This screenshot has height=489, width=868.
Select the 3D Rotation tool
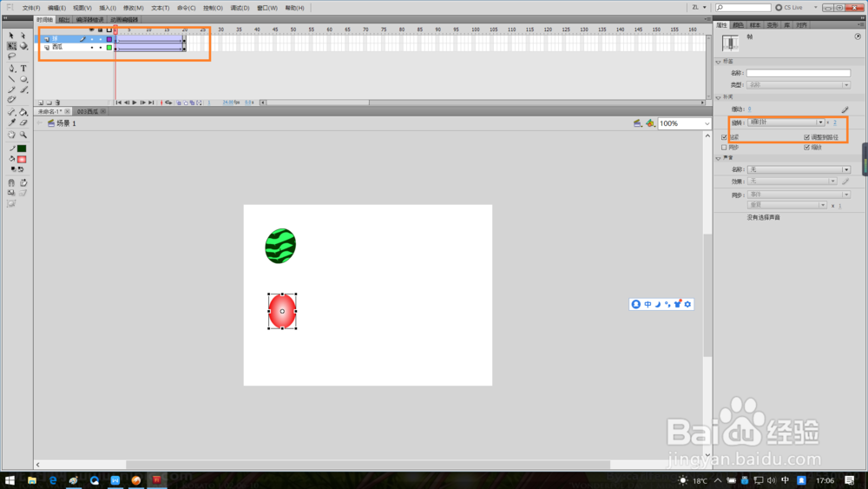tap(23, 46)
